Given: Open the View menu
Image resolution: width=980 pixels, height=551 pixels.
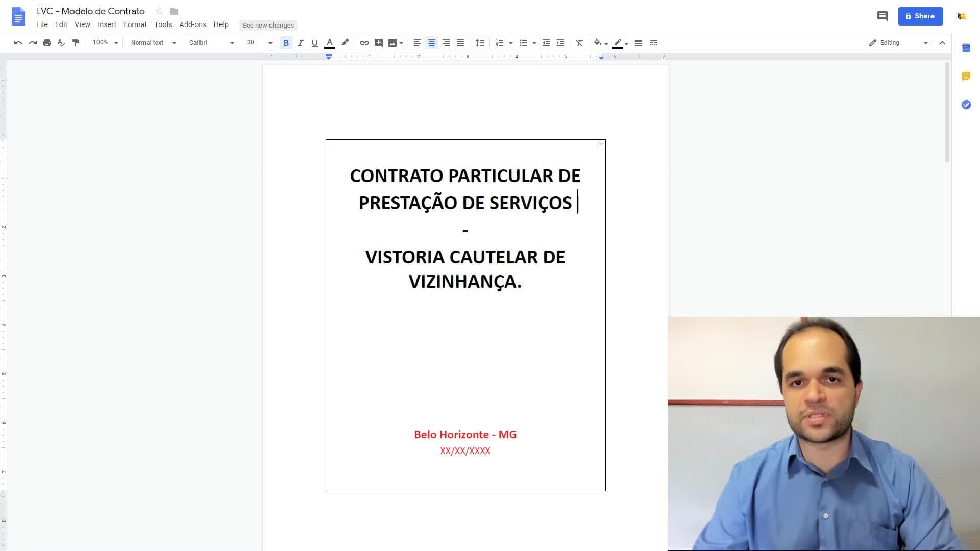Looking at the screenshot, I should click(x=82, y=24).
